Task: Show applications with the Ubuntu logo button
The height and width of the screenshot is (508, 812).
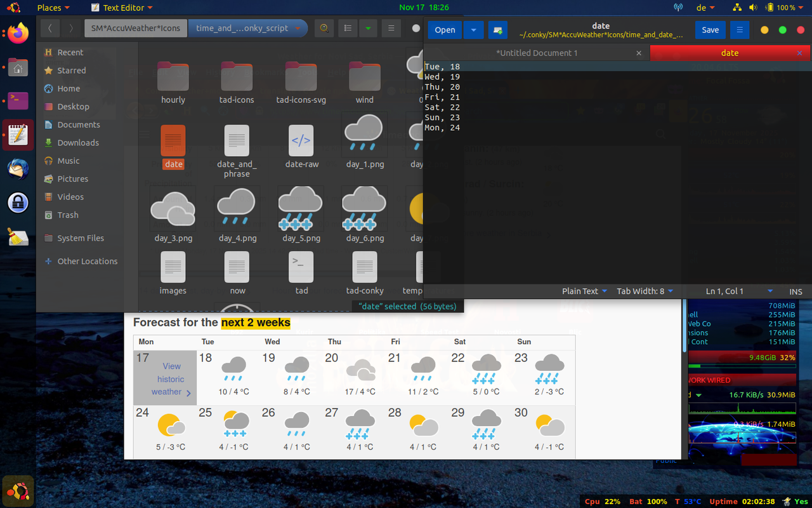Action: click(x=18, y=491)
